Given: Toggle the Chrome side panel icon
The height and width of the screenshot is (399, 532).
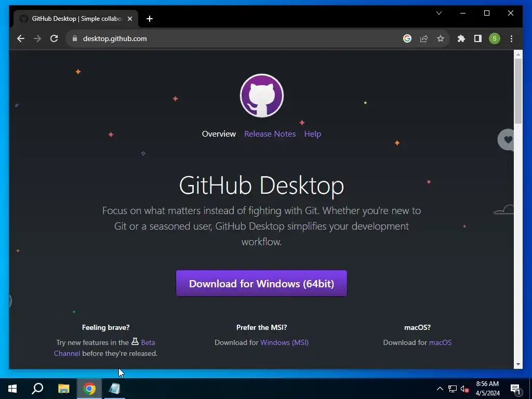Looking at the screenshot, I should point(478,38).
